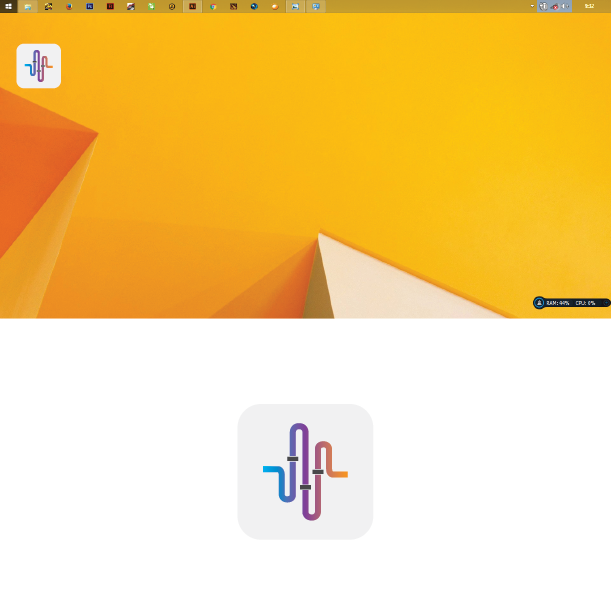This screenshot has height=609, width=611.
Task: Switch to the highlighted Illustrator taskbar icon
Action: pos(192,6)
